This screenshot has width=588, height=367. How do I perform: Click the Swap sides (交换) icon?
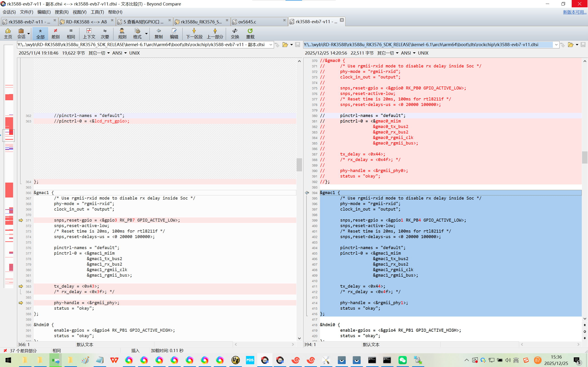pyautogui.click(x=235, y=33)
